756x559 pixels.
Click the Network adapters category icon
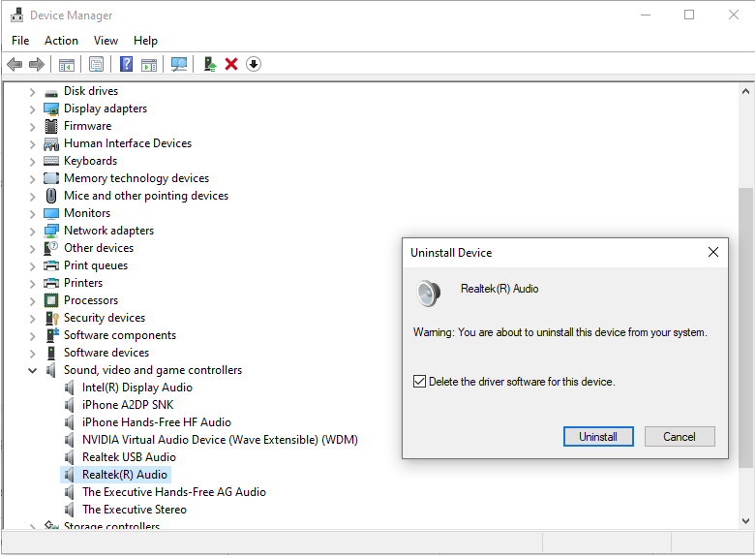click(51, 231)
